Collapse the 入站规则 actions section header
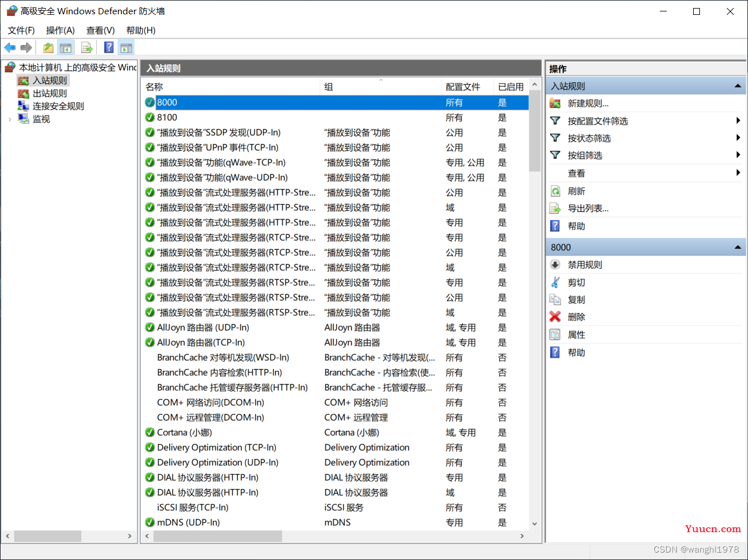748x560 pixels. coord(738,86)
